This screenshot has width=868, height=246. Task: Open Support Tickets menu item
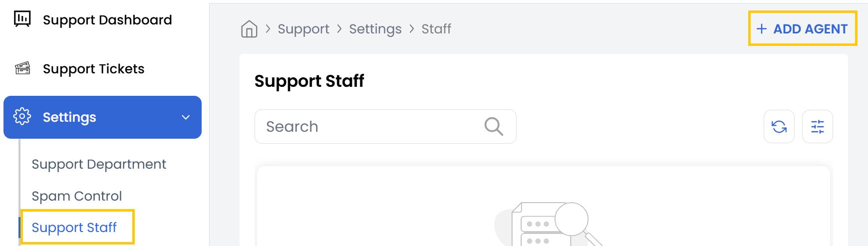click(x=93, y=69)
